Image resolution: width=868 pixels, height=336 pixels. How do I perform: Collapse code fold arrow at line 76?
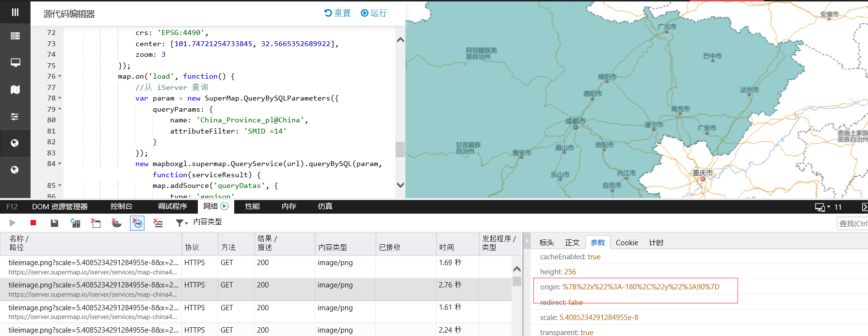pyautogui.click(x=60, y=76)
